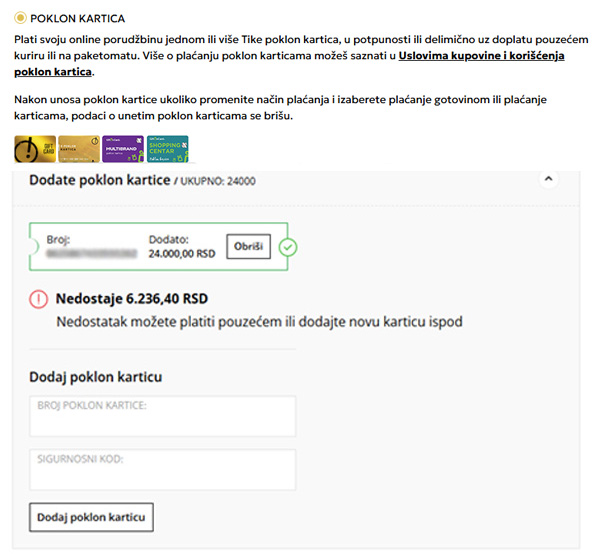
Task: Focus the Sigurnosni kod field
Action: coord(163,470)
